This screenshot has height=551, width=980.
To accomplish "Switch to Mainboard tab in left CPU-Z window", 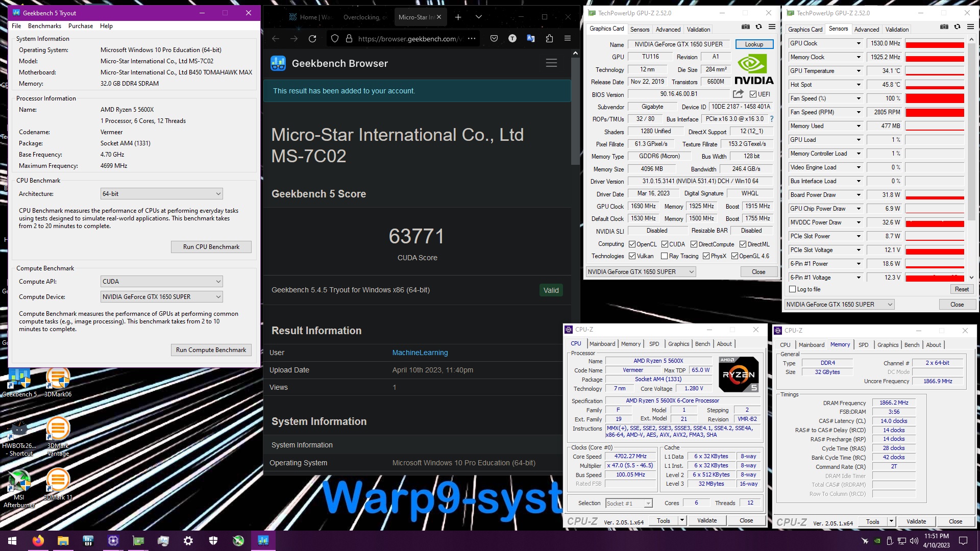I will (602, 344).
